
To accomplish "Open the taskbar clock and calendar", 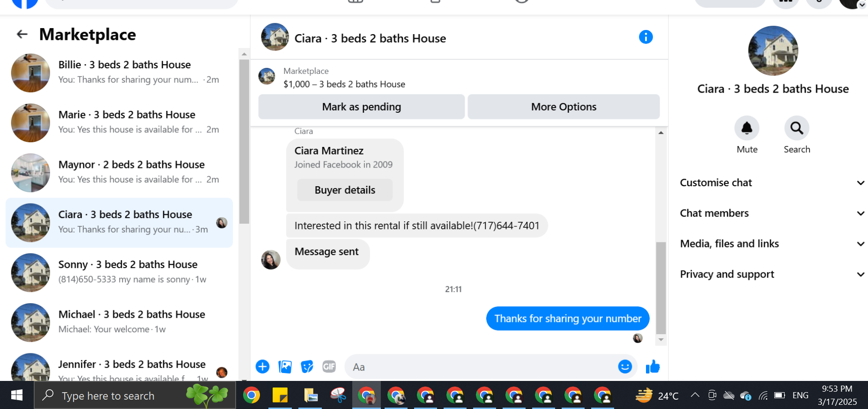I will click(837, 395).
